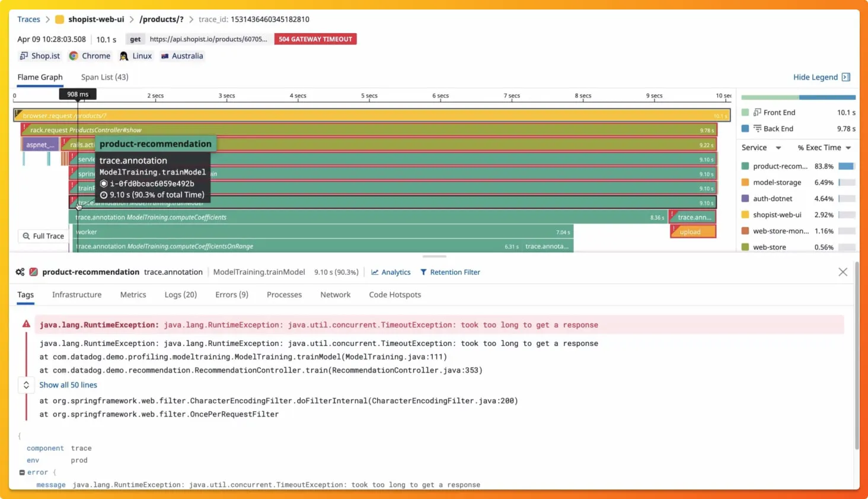
Task: Click auth-dotnet purple legend swatch
Action: pyautogui.click(x=745, y=199)
